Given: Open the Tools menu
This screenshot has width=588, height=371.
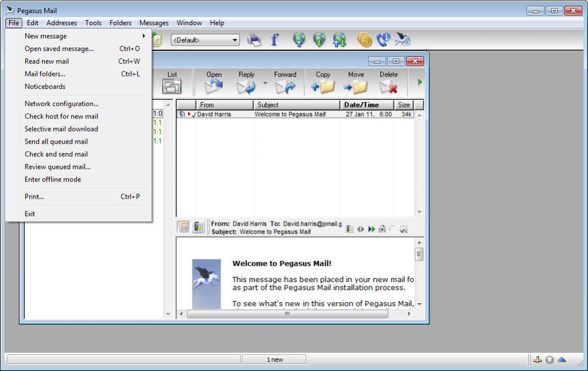Looking at the screenshot, I should click(93, 23).
